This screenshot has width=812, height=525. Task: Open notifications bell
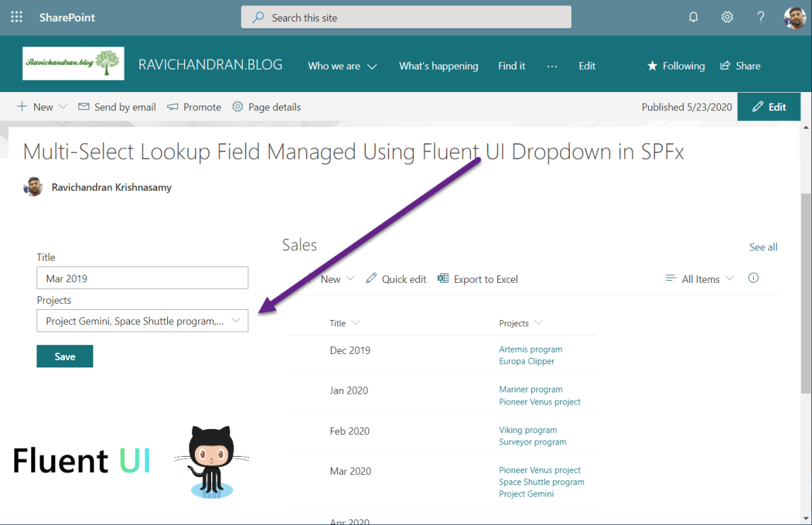693,17
